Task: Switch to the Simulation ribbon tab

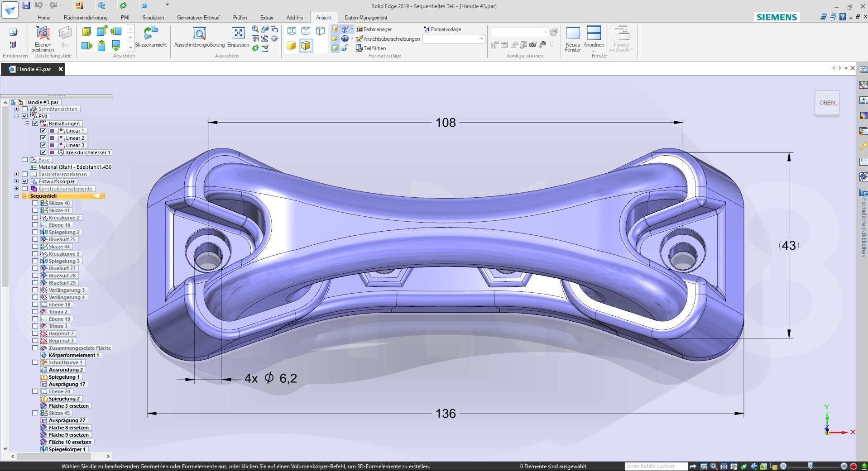Action: (153, 18)
